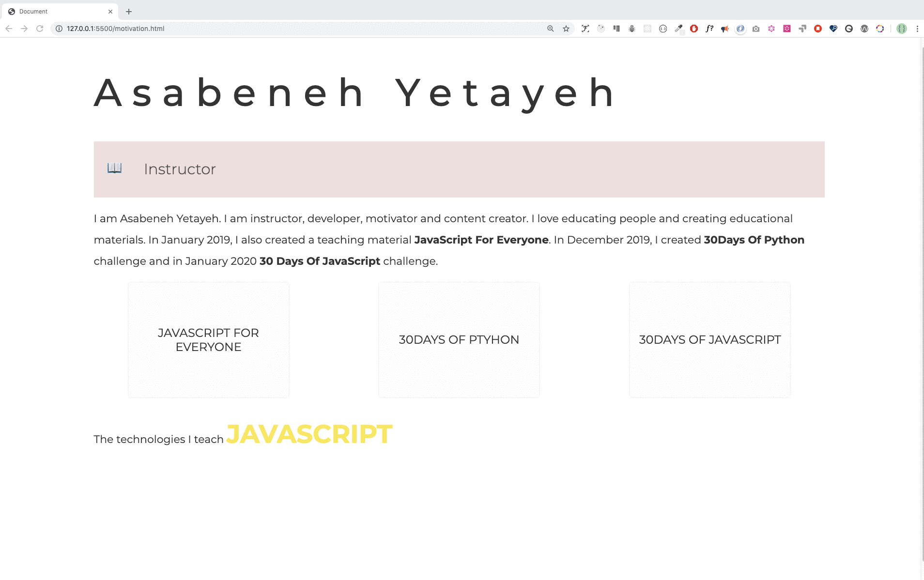
Task: Open Chrome three-dot menu
Action: tap(917, 29)
